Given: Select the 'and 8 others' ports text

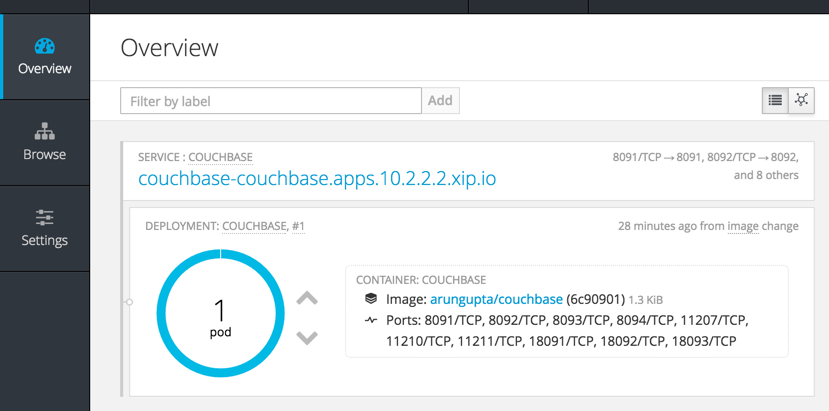Looking at the screenshot, I should coord(766,175).
